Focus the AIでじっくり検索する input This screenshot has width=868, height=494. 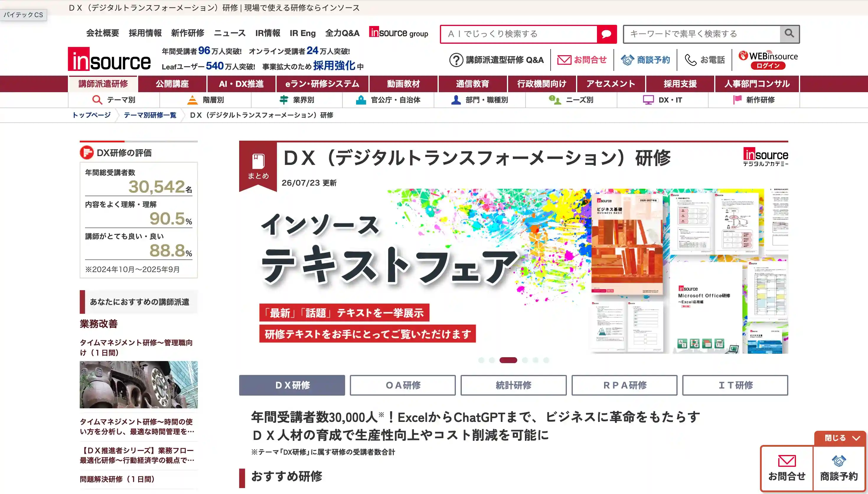519,34
